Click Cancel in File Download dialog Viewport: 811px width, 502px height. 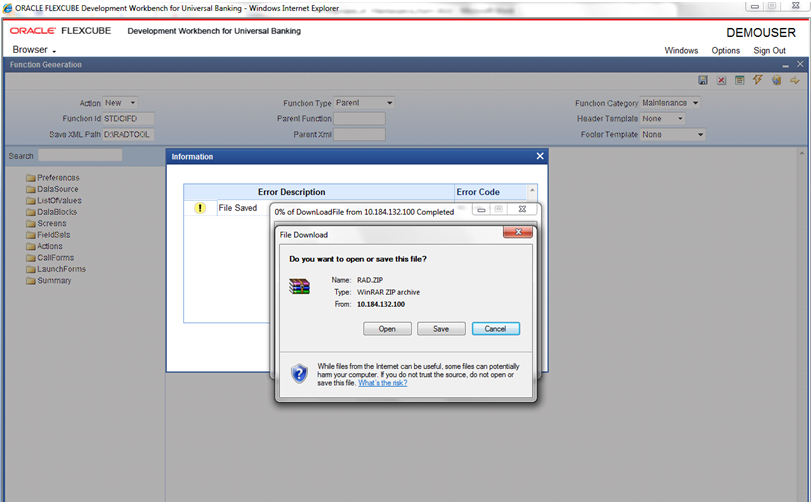coord(495,329)
